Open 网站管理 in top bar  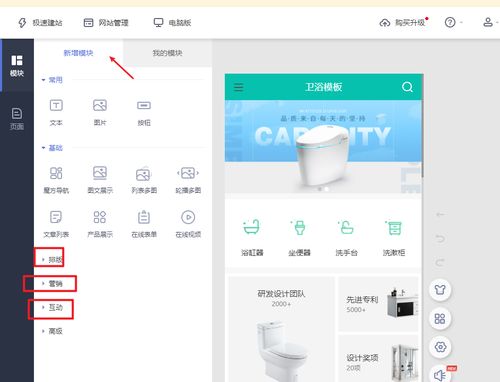coord(106,23)
